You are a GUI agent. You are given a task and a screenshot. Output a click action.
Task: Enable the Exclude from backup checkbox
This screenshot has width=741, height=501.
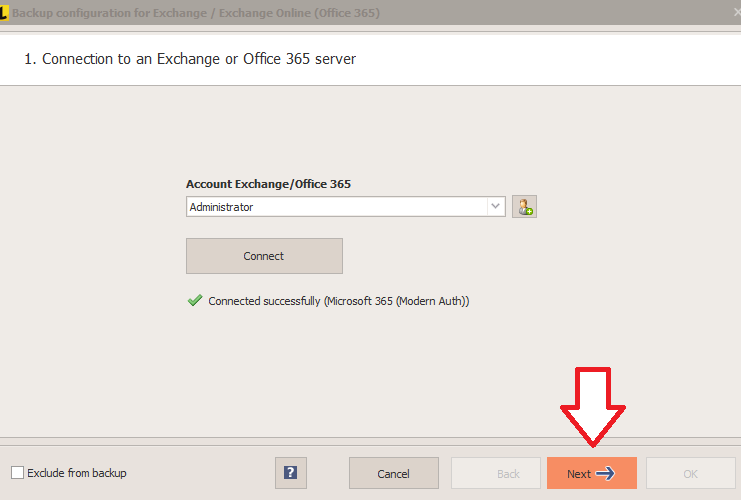pos(17,473)
